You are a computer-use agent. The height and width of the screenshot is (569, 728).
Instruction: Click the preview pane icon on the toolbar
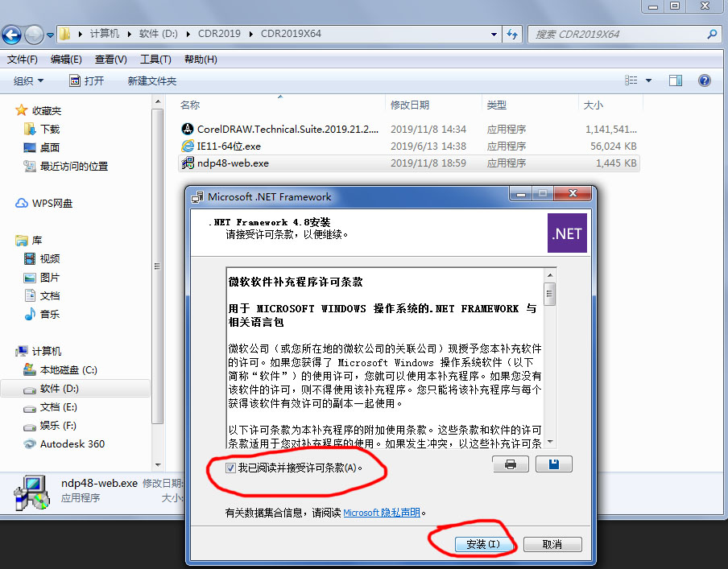tap(675, 80)
